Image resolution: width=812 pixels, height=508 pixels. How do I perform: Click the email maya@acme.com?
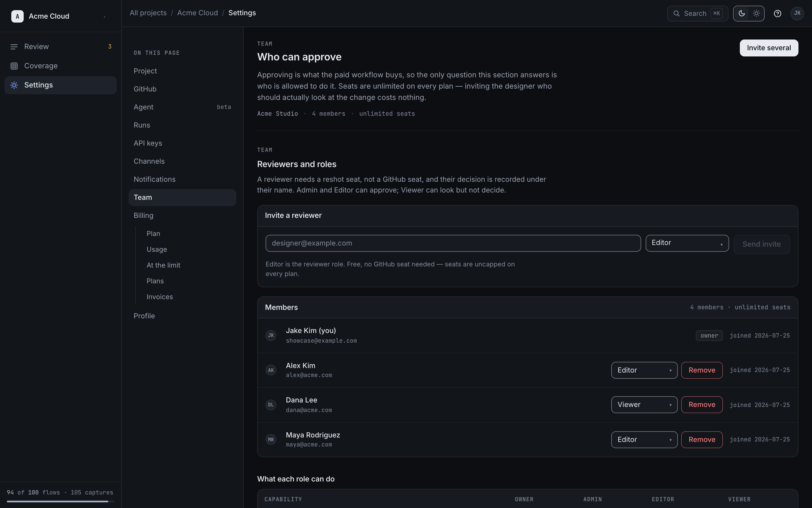(x=309, y=445)
